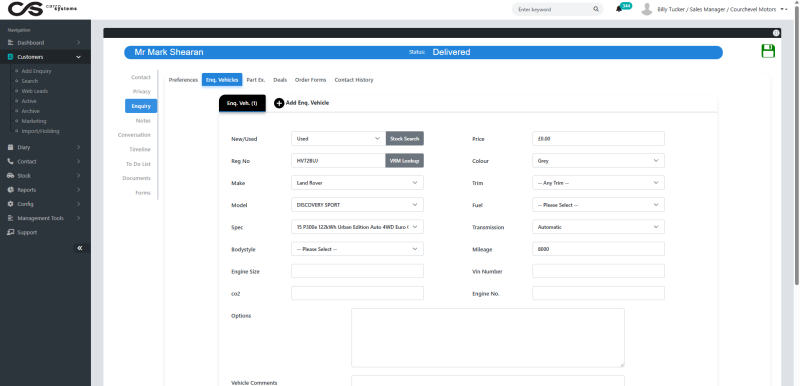
Task: Collapse the sidebar with double-chevron icon
Action: (80, 248)
